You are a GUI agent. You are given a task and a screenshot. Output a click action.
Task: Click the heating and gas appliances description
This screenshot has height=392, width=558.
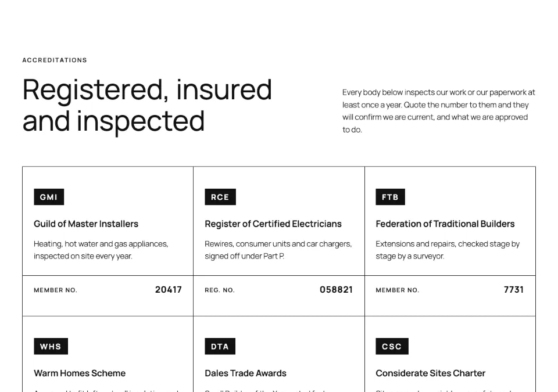point(101,250)
